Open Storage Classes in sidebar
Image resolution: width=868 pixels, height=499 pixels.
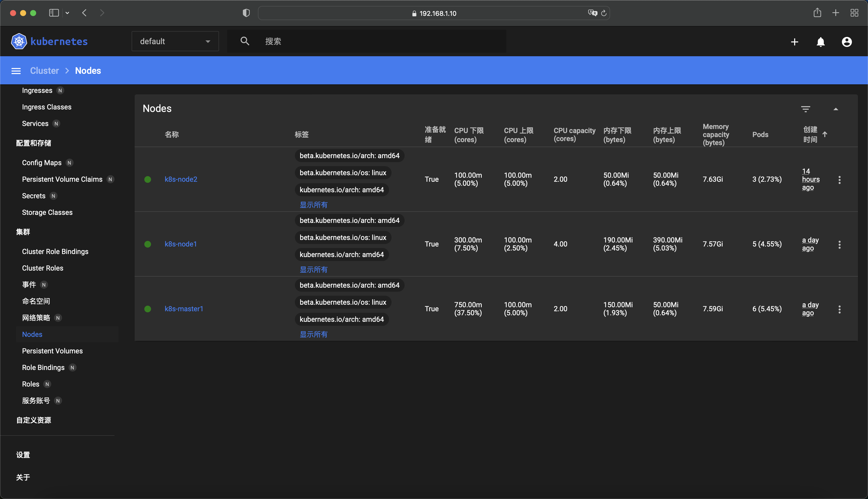(47, 213)
